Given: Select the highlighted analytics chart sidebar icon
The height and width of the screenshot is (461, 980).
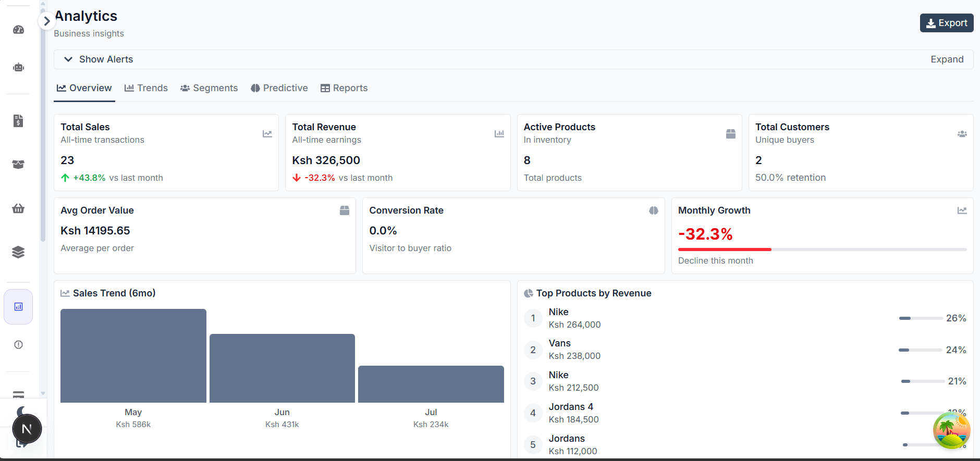Looking at the screenshot, I should tap(18, 307).
